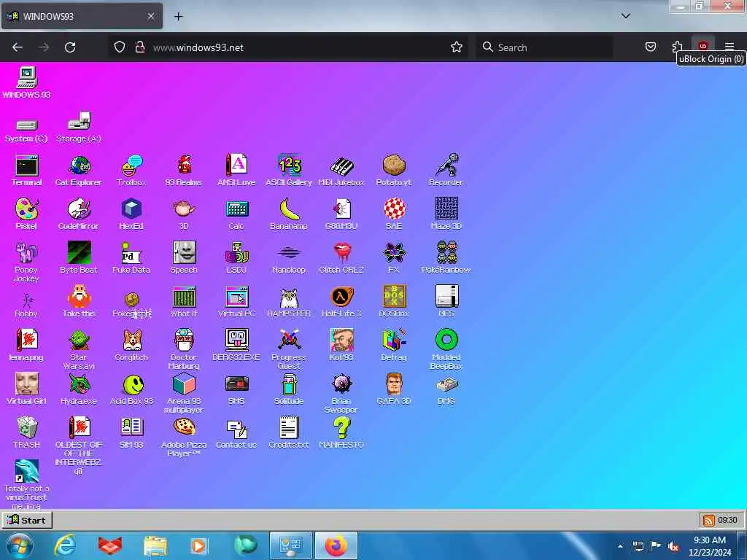This screenshot has width=747, height=560.
Task: Open System (C:) drive
Action: pyautogui.click(x=26, y=130)
